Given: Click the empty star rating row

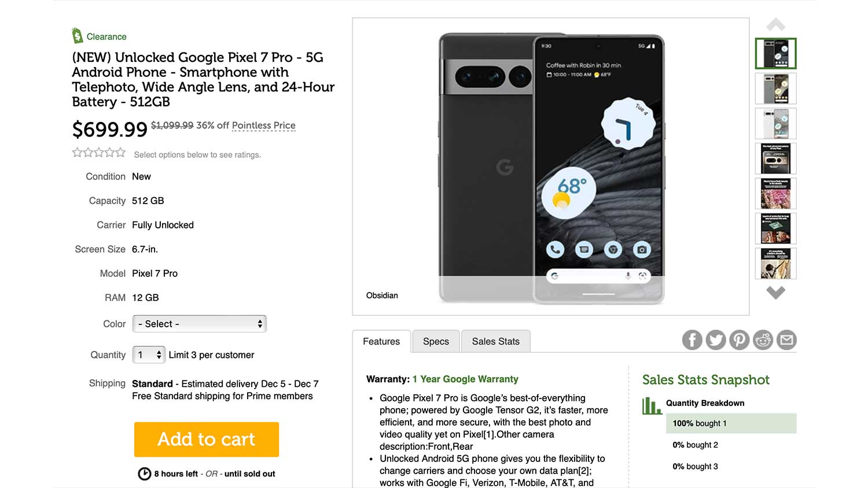Looking at the screenshot, I should (99, 153).
